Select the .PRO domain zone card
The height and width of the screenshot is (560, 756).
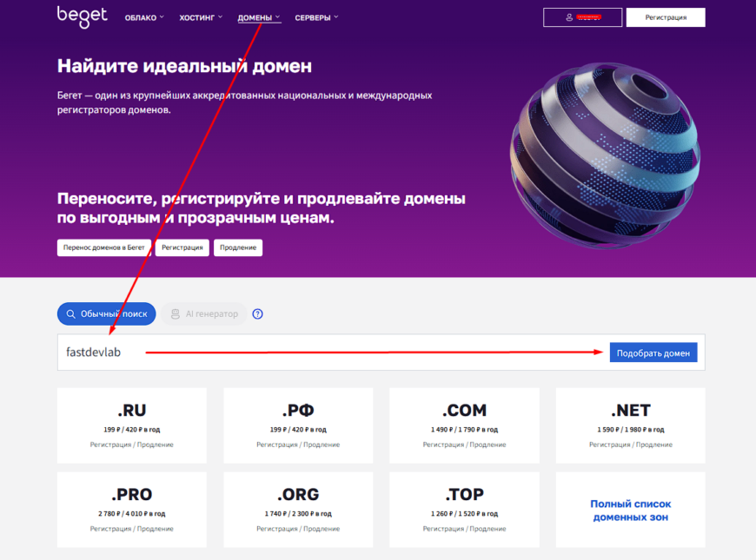(131, 510)
